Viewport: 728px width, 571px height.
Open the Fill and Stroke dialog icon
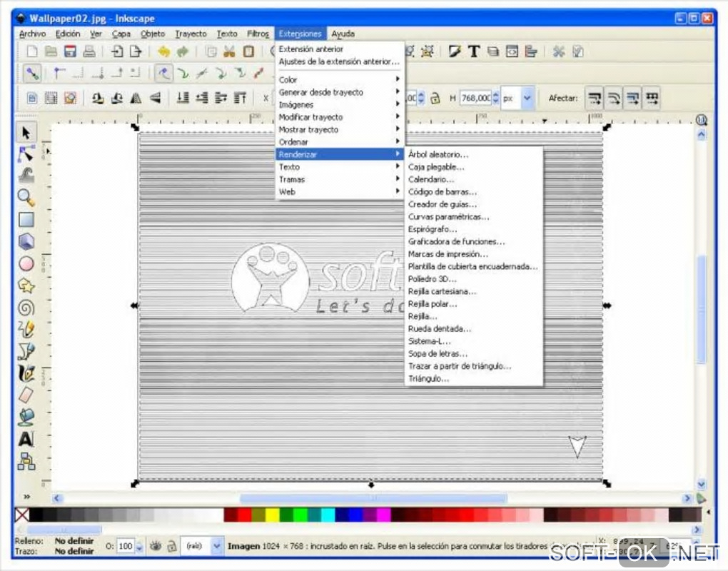(454, 51)
